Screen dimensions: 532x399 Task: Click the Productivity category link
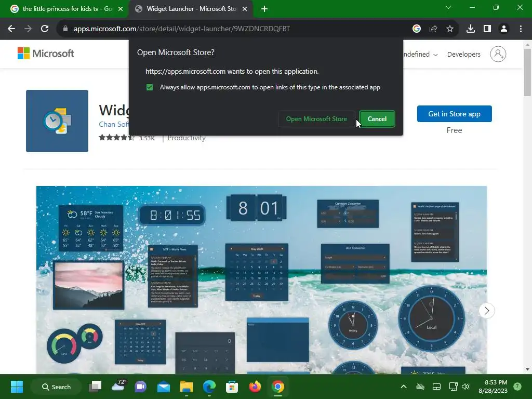click(187, 138)
